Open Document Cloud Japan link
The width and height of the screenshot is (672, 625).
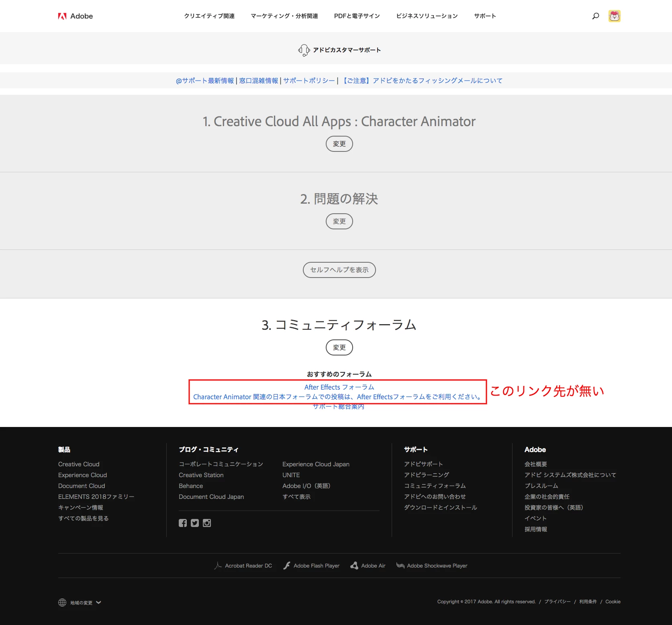[x=211, y=497]
